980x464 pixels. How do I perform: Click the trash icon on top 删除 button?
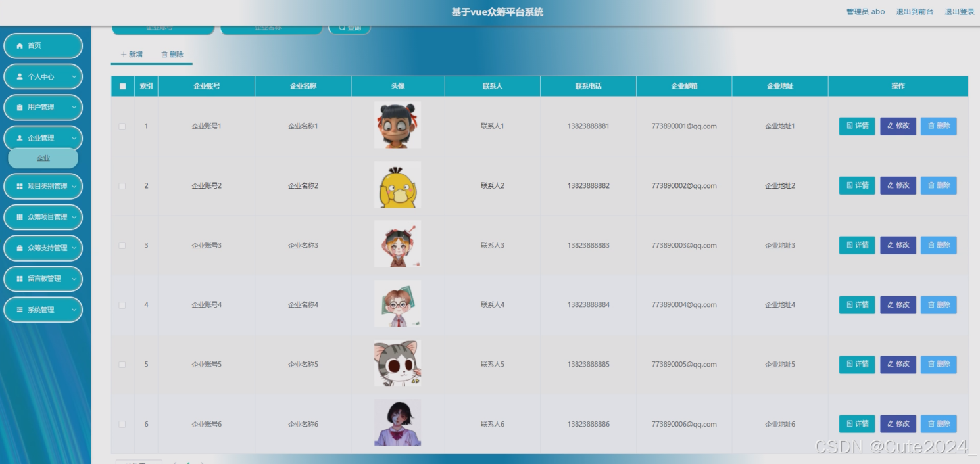(163, 54)
